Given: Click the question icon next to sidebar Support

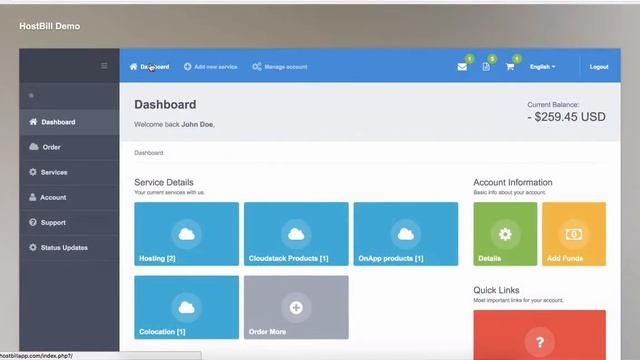Looking at the screenshot, I should click(33, 222).
